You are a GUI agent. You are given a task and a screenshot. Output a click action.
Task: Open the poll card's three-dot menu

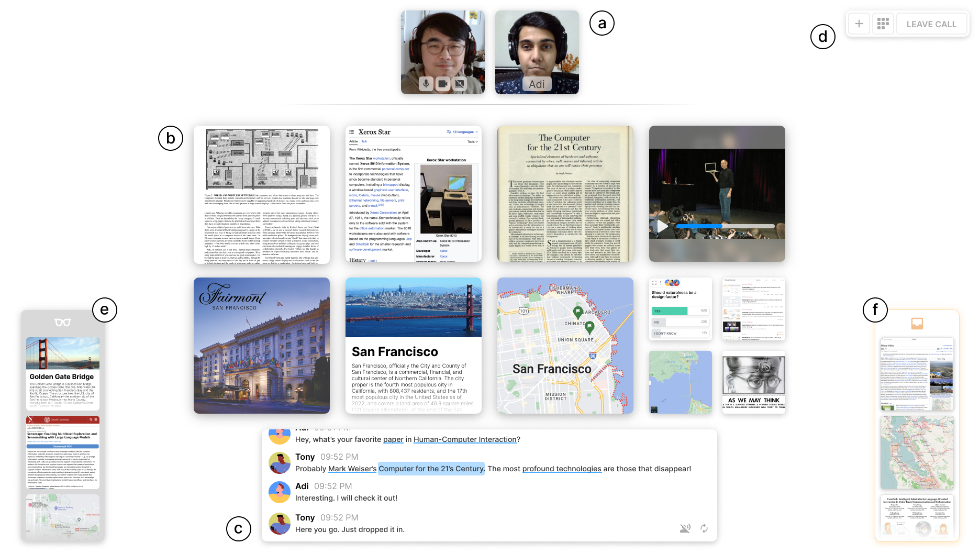click(x=661, y=283)
